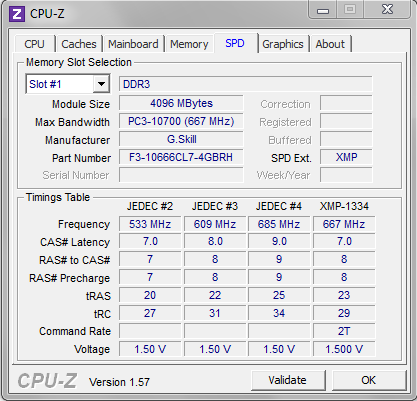
Task: Click the tRAS value 23
Action: (344, 295)
